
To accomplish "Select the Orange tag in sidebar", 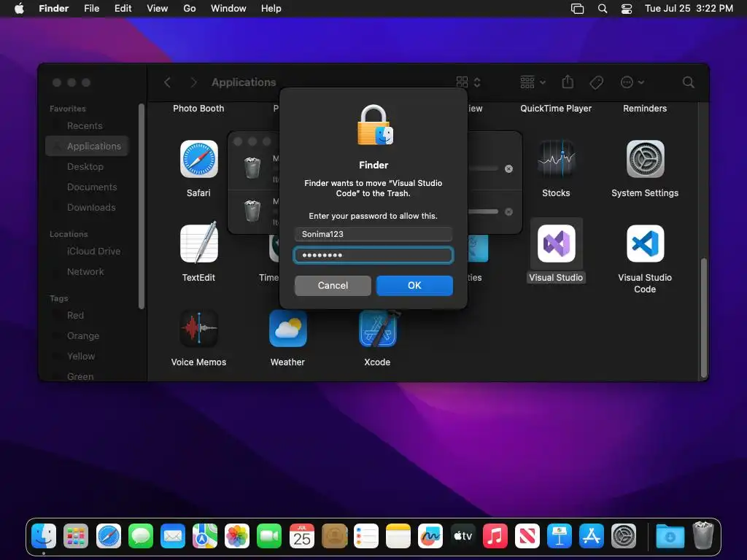I will (83, 335).
